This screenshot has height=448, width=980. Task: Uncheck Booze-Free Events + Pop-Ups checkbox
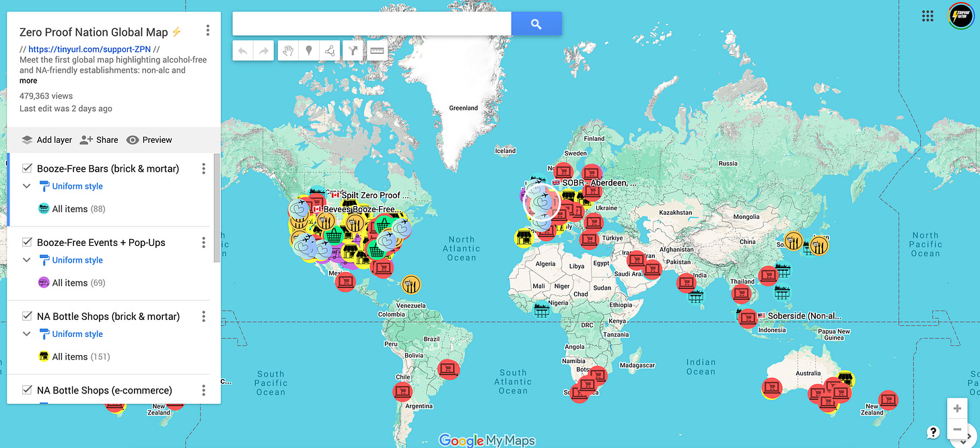[28, 243]
